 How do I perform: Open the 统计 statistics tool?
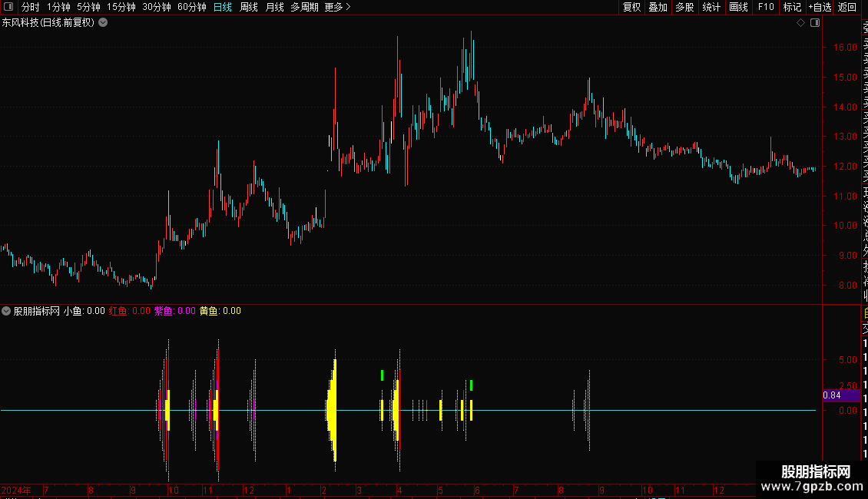point(711,7)
